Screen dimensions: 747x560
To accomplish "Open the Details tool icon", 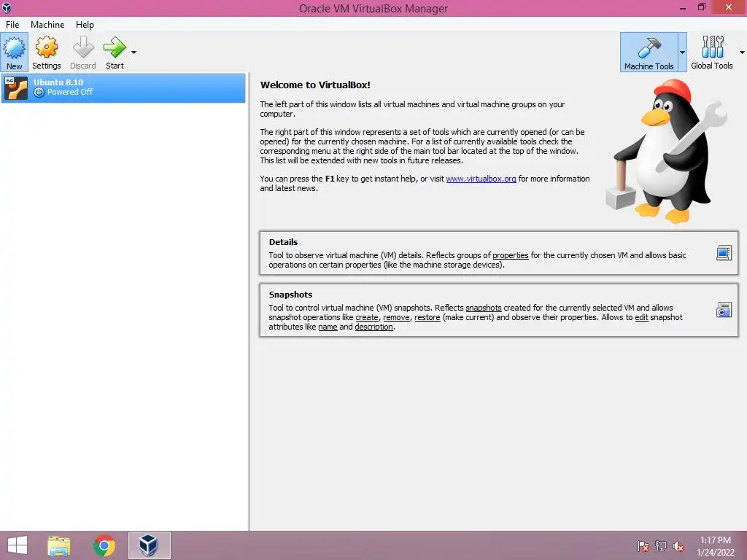I will tap(724, 253).
